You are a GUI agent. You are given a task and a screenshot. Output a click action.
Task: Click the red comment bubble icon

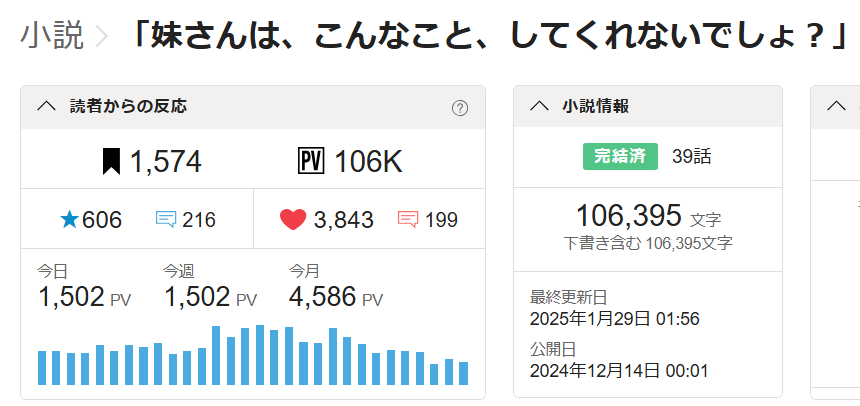point(408,220)
